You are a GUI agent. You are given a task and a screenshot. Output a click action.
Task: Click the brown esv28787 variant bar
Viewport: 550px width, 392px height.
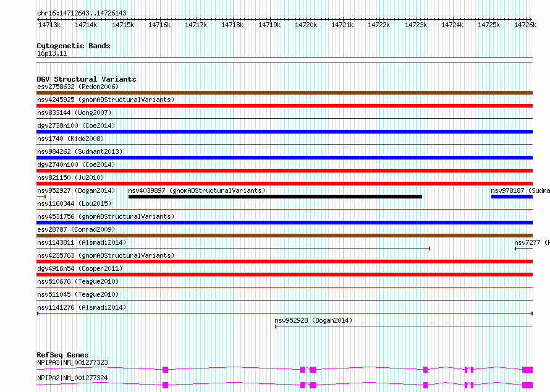pos(284,236)
